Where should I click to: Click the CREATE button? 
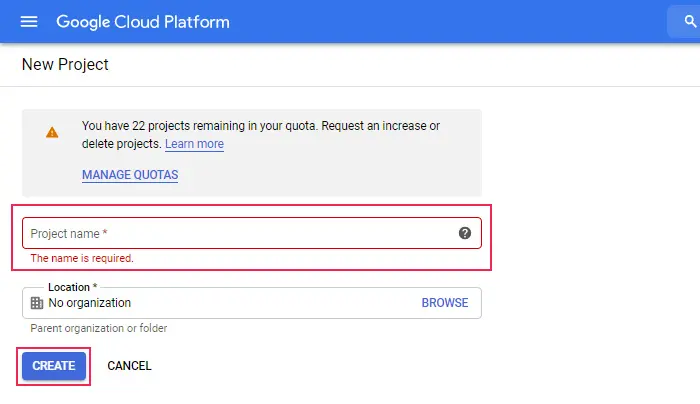tap(54, 366)
